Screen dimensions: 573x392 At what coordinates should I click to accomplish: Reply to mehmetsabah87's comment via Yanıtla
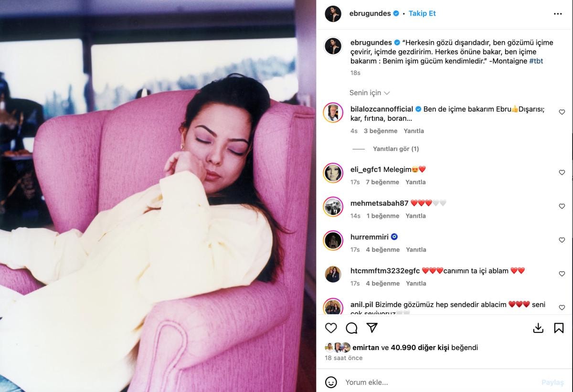pos(415,216)
